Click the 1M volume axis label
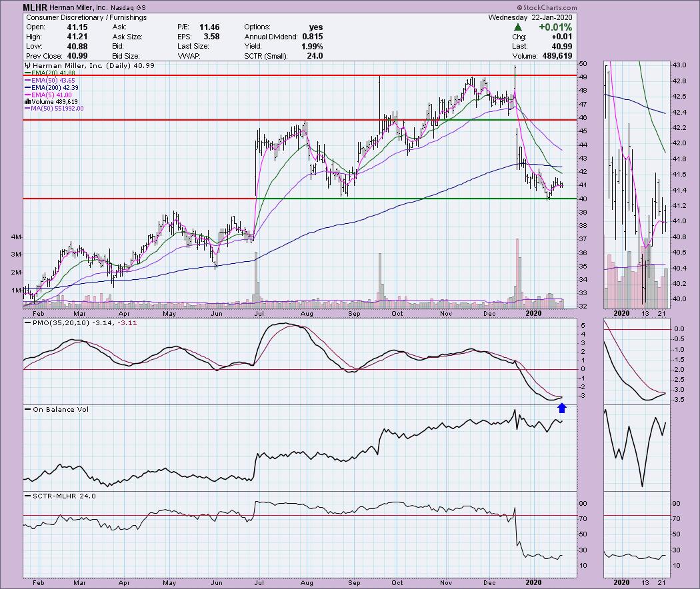The width and height of the screenshot is (700, 589). click(15, 291)
